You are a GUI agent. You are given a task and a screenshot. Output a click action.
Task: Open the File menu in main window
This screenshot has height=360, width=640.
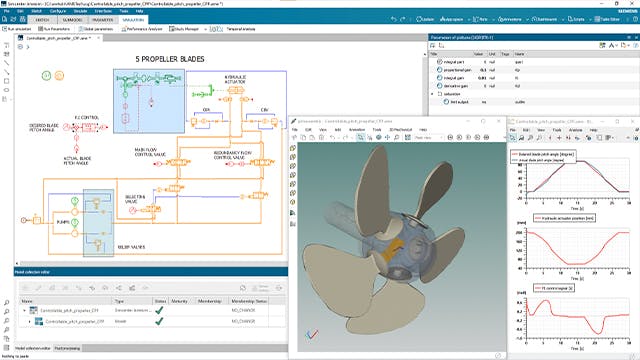coord(7,11)
